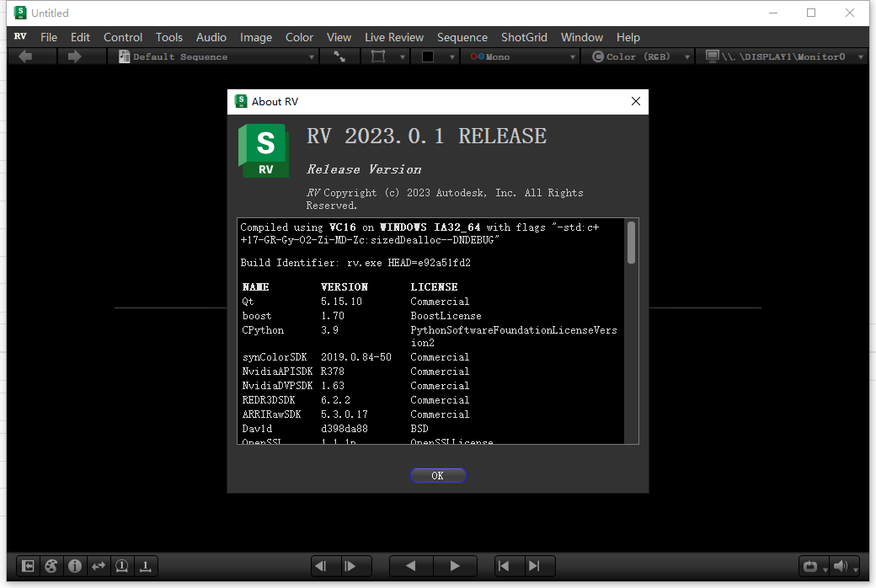
Task: Click the forward play button
Action: (455, 566)
